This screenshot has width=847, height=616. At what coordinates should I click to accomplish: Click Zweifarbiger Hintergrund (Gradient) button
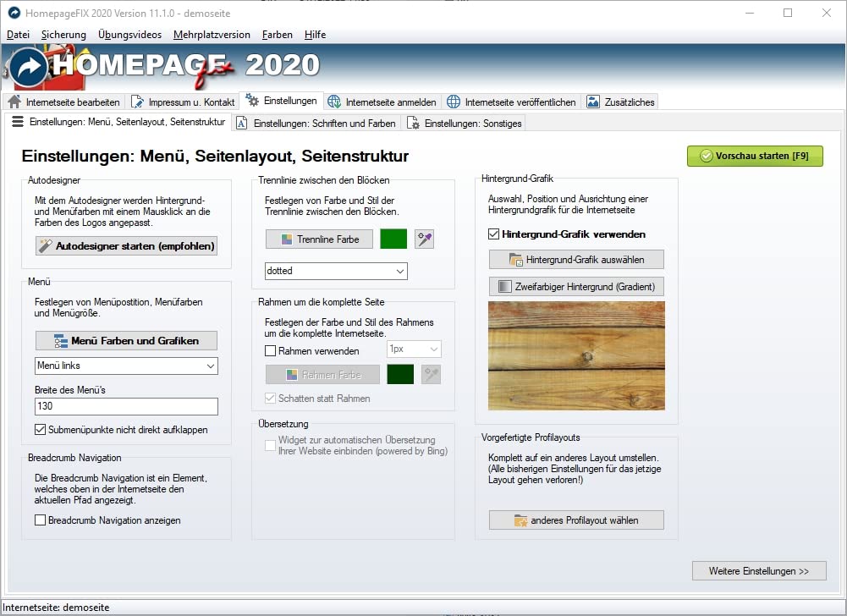[576, 286]
